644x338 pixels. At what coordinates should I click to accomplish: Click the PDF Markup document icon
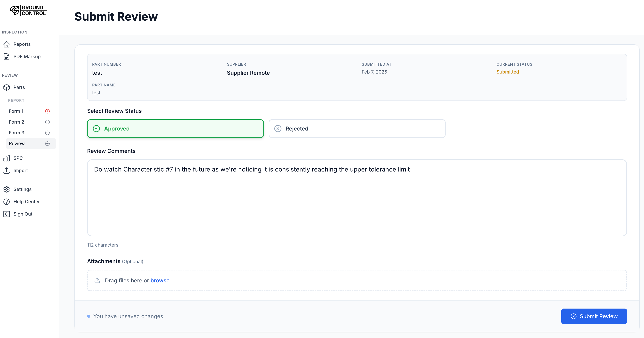point(7,56)
